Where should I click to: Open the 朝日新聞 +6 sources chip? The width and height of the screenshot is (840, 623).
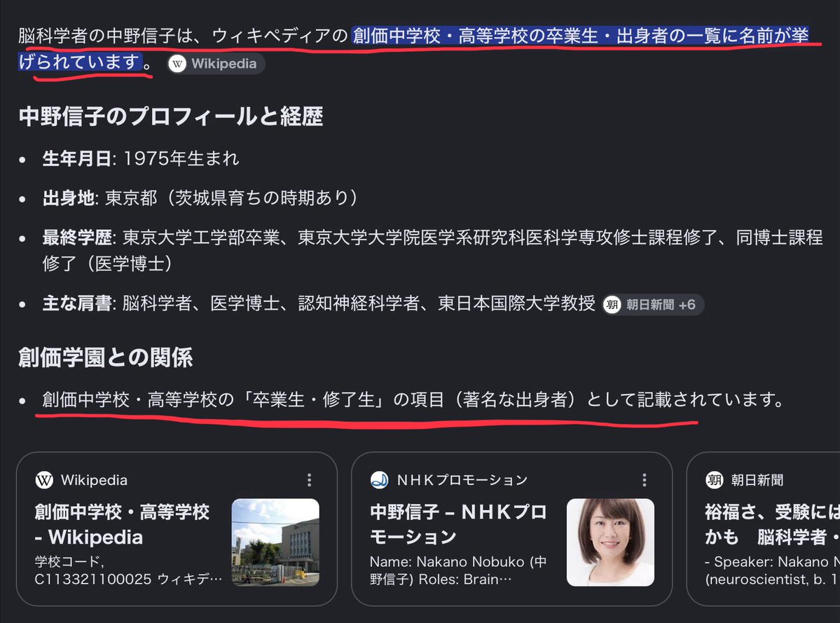coord(652,305)
